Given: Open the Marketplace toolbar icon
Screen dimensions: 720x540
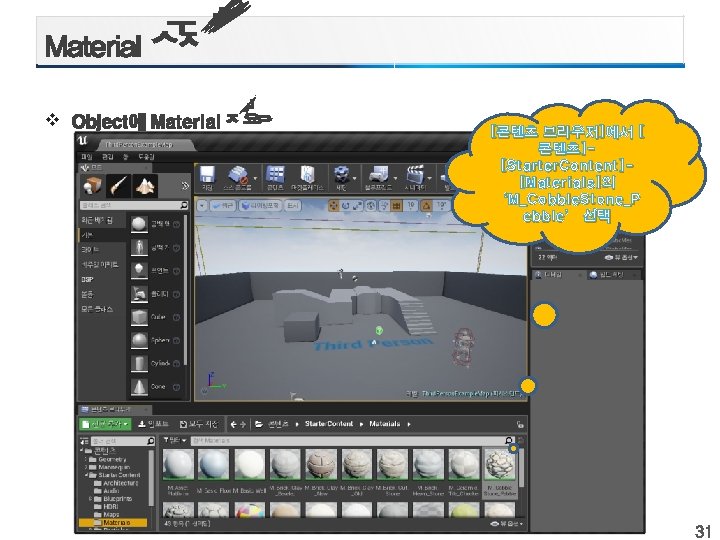Looking at the screenshot, I should (307, 175).
